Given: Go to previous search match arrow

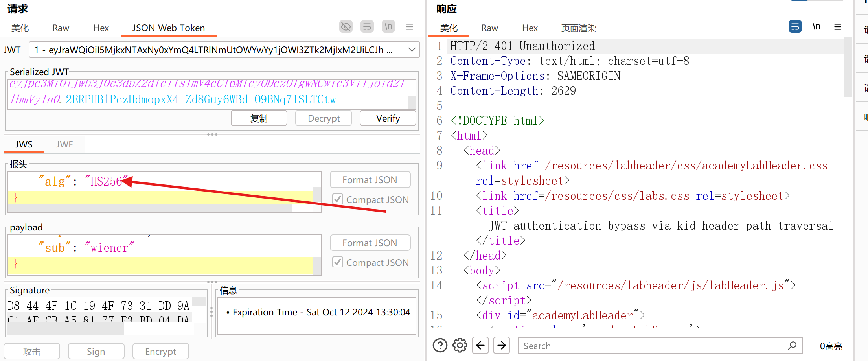Looking at the screenshot, I should 480,346.
